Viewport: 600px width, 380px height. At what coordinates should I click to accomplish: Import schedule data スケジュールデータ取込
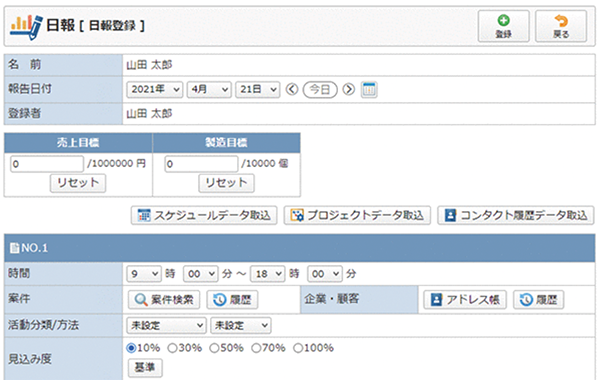pyautogui.click(x=204, y=215)
